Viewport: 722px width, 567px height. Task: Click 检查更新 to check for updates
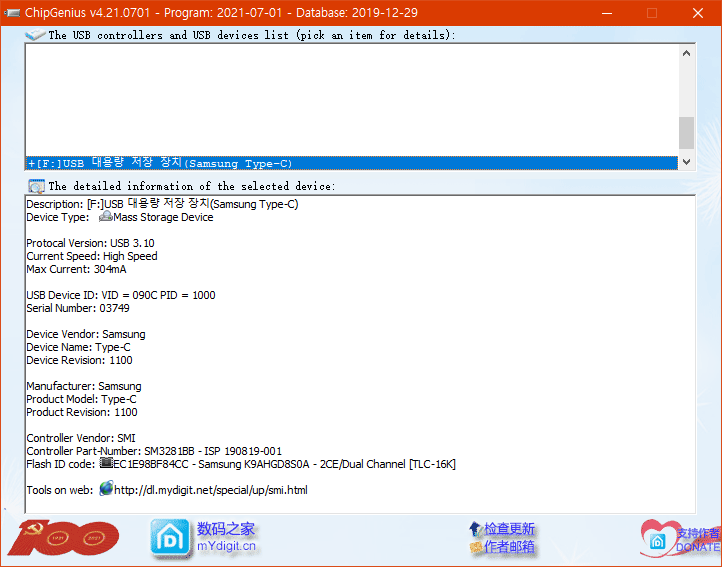coord(509,529)
